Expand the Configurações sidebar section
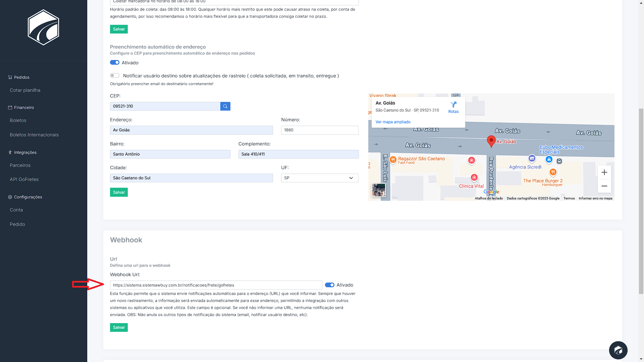The image size is (644, 362). pyautogui.click(x=28, y=197)
